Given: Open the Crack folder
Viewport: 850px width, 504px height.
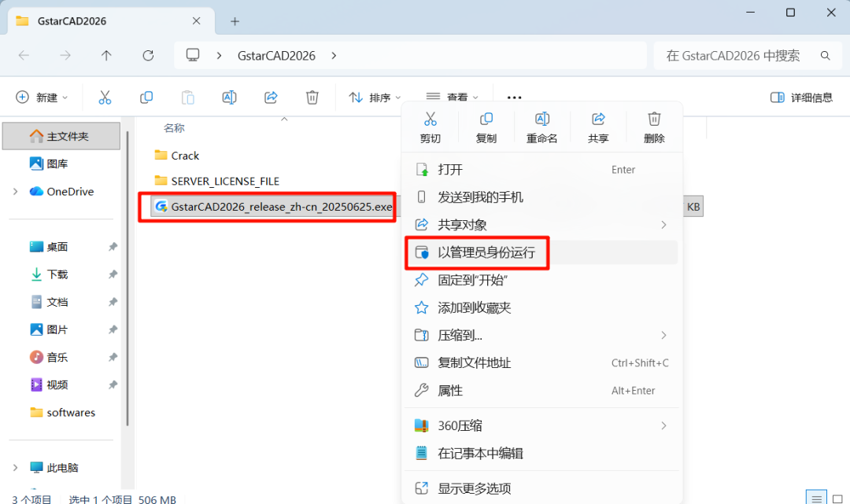Looking at the screenshot, I should pos(185,156).
